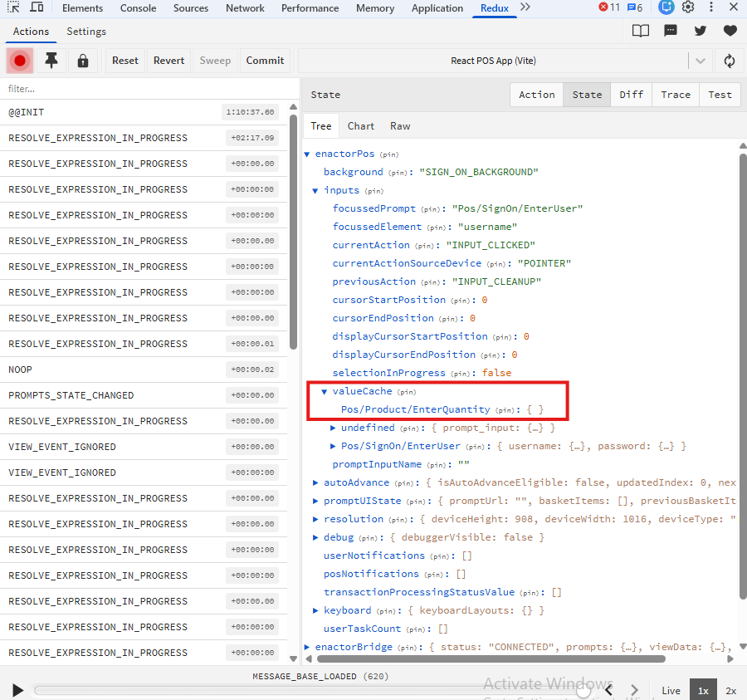Expand the promptUIState tree node
The image size is (747, 700).
315,501
